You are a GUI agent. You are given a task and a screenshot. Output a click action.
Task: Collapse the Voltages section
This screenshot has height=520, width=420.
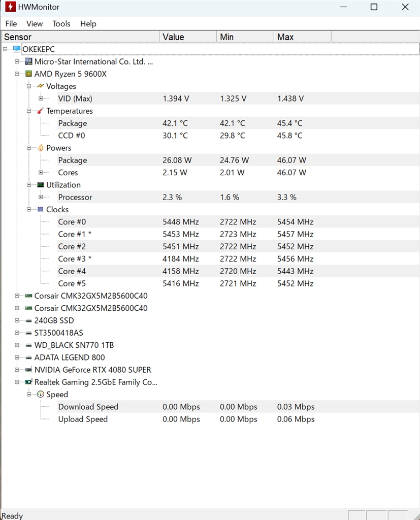29,86
